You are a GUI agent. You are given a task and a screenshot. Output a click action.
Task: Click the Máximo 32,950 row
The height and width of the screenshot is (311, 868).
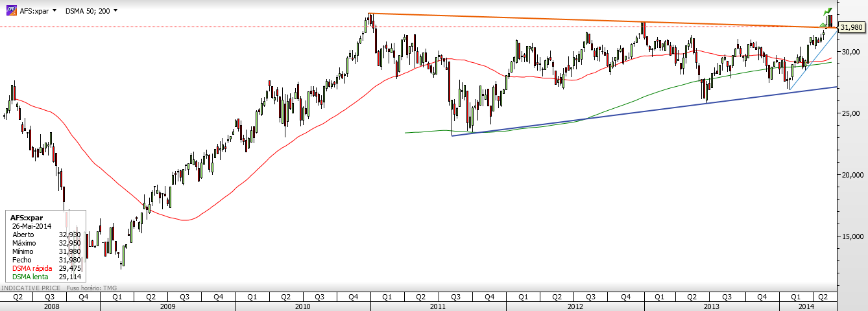[45, 243]
